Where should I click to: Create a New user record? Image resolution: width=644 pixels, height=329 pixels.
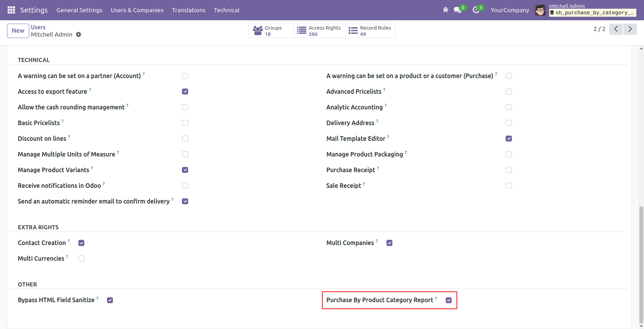pyautogui.click(x=18, y=31)
